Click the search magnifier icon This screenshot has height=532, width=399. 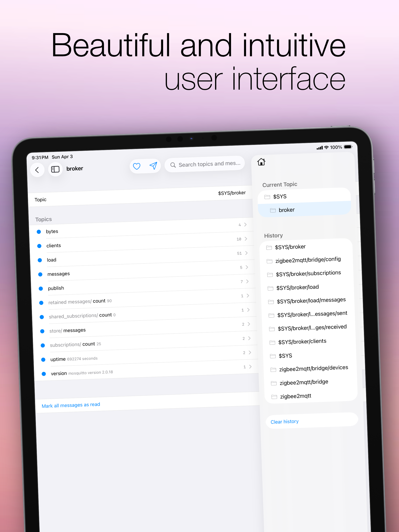coord(173,165)
